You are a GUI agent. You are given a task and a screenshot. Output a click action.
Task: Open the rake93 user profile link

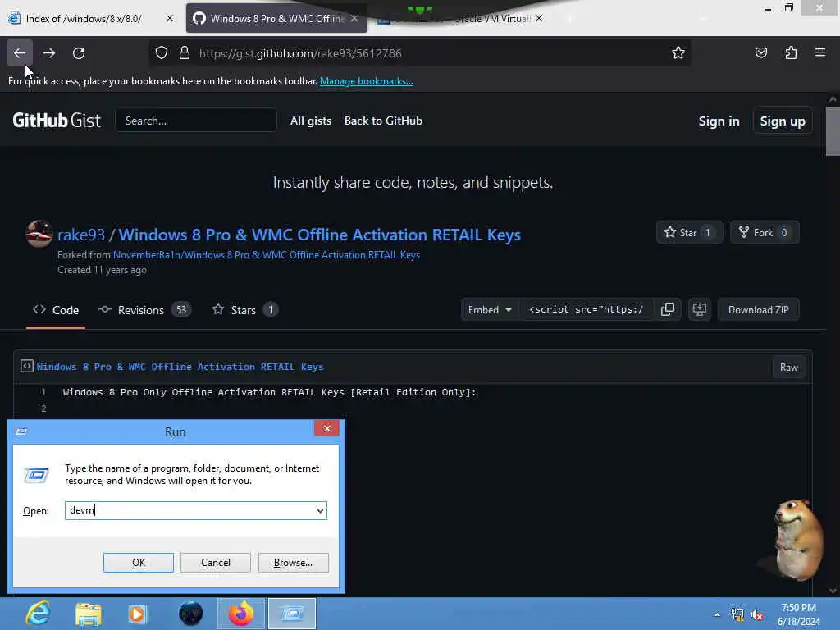point(81,235)
